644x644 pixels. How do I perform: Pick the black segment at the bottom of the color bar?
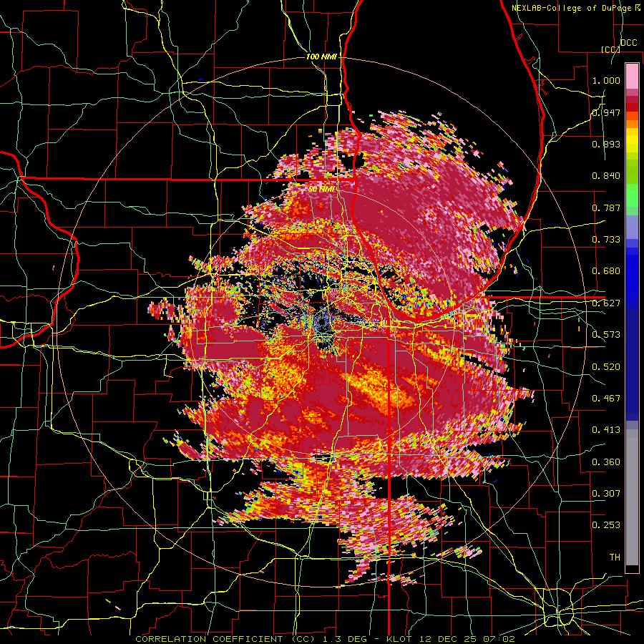coord(632,570)
